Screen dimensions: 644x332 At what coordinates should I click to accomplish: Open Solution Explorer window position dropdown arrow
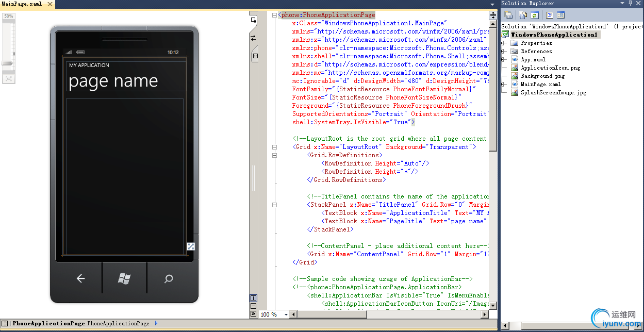click(622, 3)
